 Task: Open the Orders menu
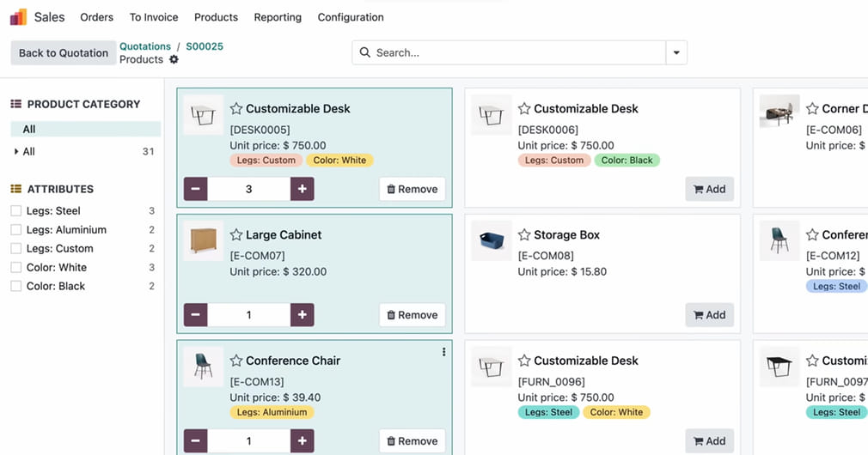point(96,17)
